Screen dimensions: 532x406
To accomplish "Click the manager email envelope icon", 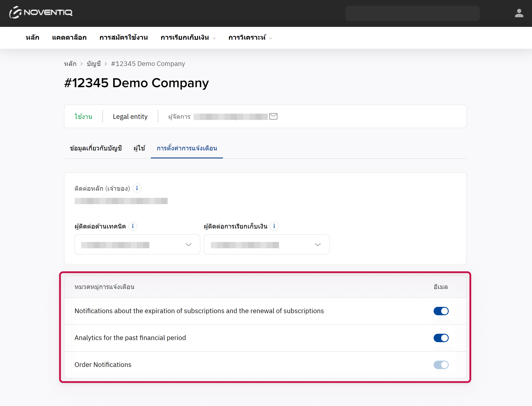I will coord(273,117).
